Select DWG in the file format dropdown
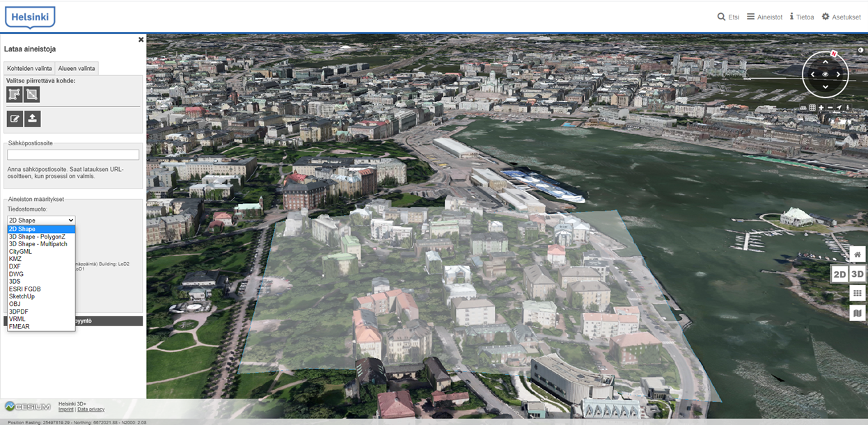This screenshot has height=425, width=868. (16, 274)
